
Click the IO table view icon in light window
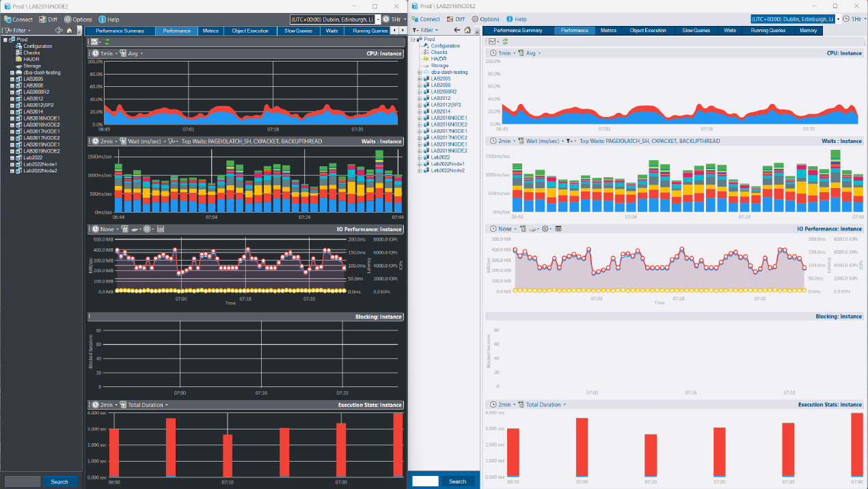pos(558,229)
